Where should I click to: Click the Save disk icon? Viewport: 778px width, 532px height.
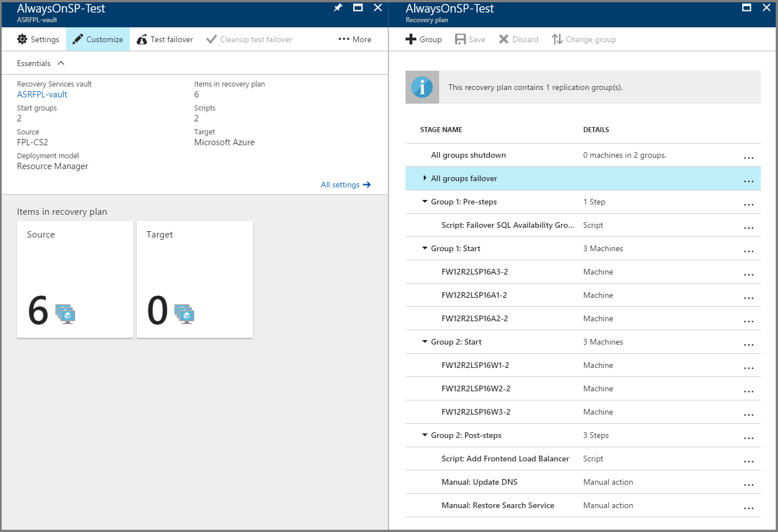point(460,39)
